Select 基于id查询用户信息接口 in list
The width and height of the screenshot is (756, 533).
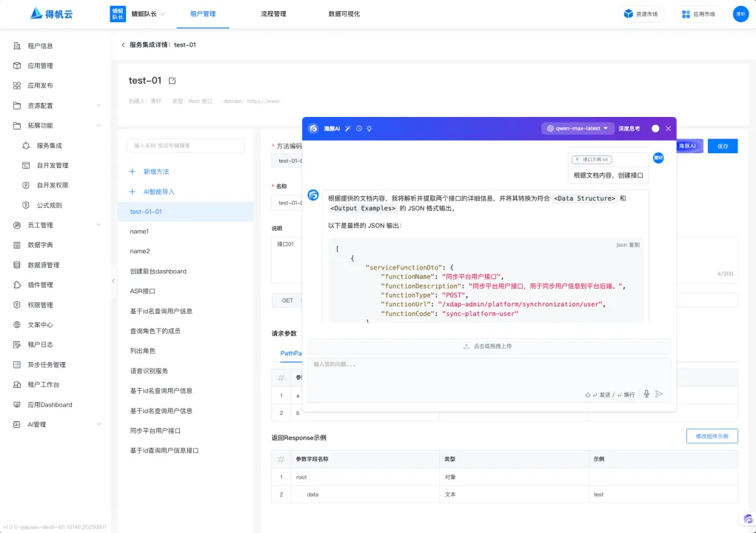point(186,451)
